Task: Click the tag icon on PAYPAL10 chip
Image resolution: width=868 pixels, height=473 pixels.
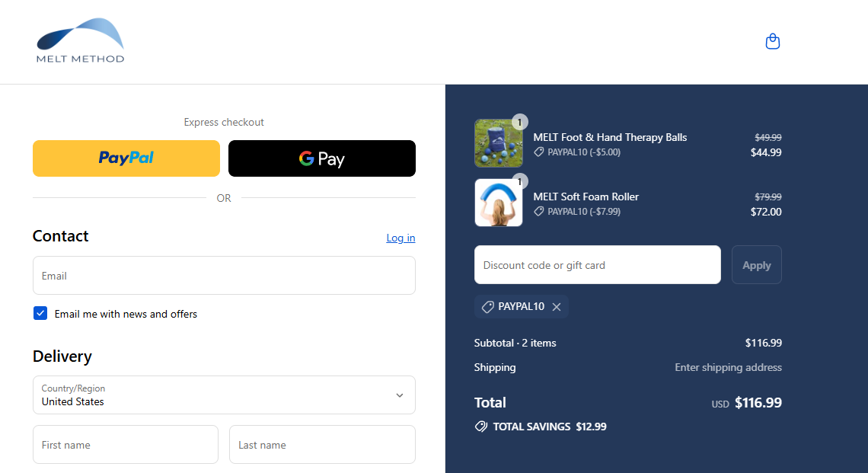Action: 488,307
